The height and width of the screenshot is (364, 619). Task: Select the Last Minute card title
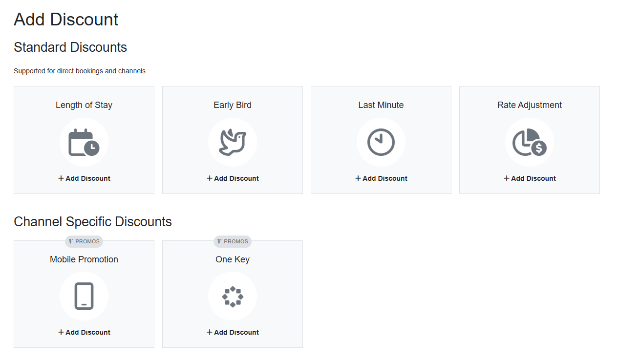coord(381,105)
